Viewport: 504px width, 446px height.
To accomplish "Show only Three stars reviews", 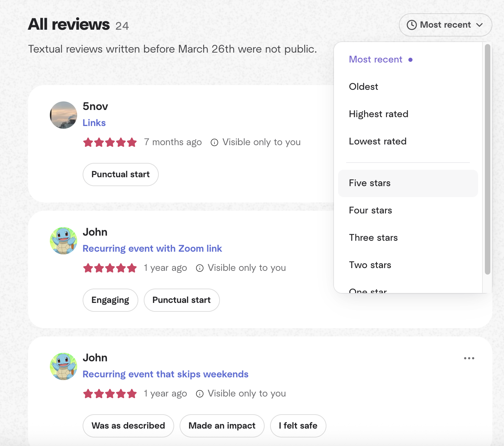I will coord(373,238).
